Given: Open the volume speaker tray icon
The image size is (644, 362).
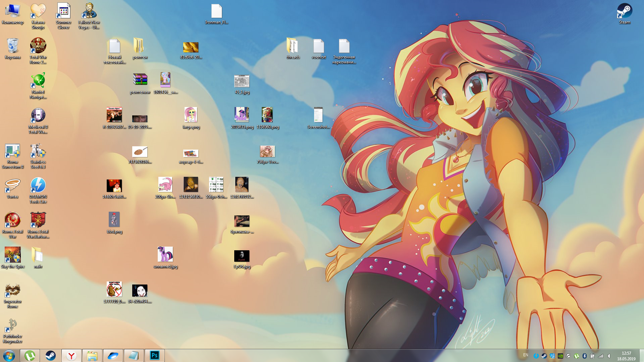Looking at the screenshot, I should [609, 356].
